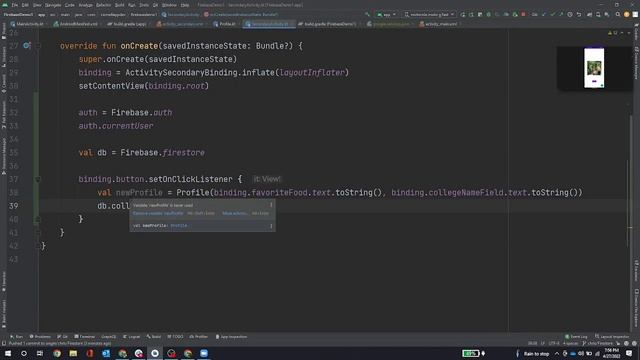Open the app run configuration dropdown
The image size is (640, 360).
[x=386, y=14]
